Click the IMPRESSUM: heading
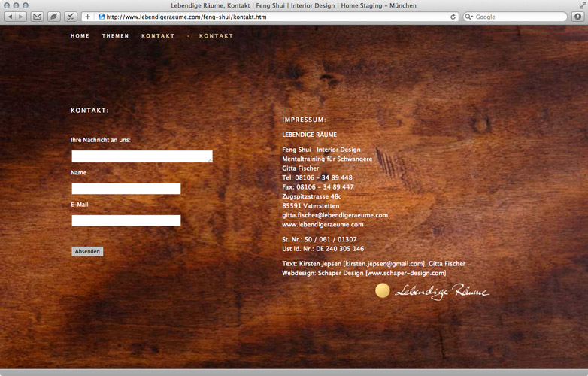The height and width of the screenshot is (376, 588). pyautogui.click(x=304, y=120)
